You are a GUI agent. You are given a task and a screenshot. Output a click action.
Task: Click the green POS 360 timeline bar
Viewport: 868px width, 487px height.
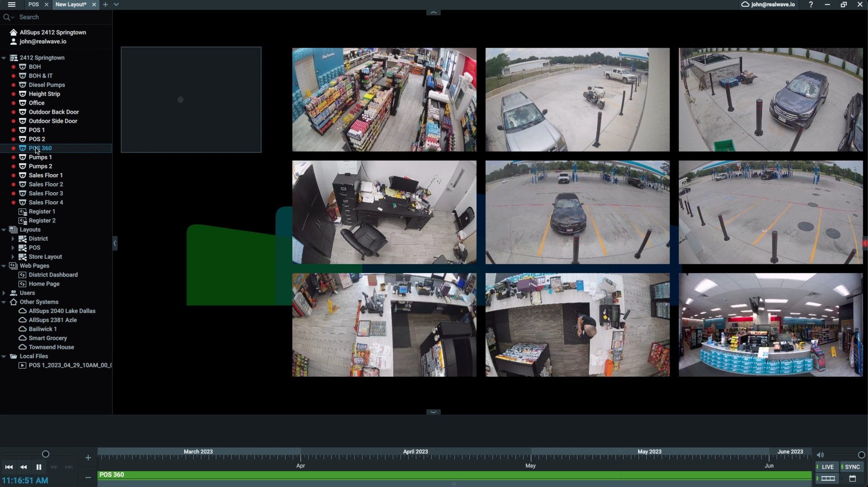pyautogui.click(x=454, y=475)
